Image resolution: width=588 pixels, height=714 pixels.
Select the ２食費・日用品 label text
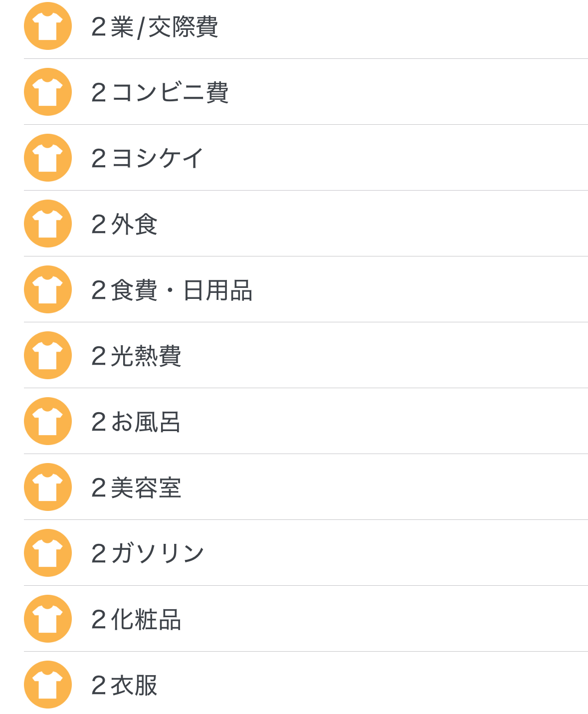[172, 290]
